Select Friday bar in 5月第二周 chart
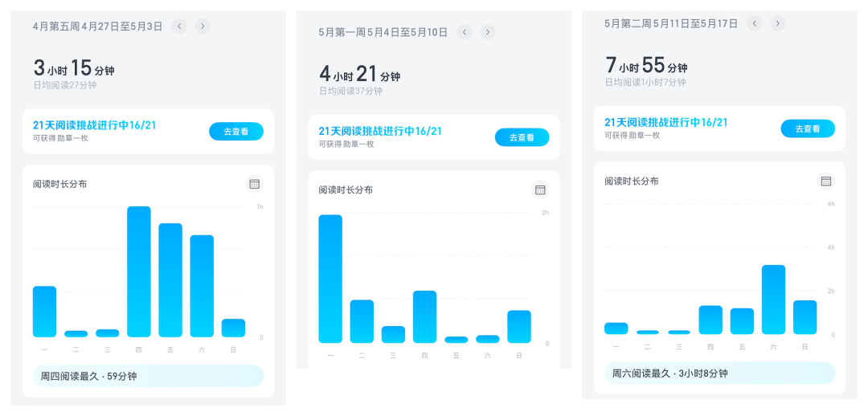 coord(742,321)
